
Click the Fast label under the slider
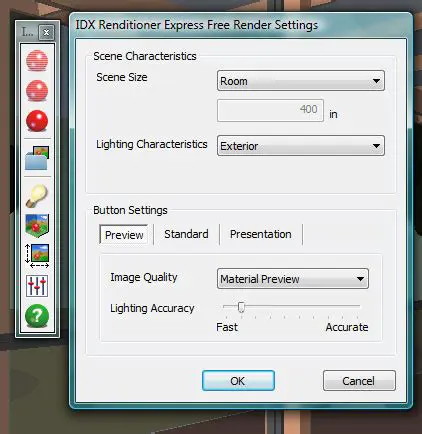click(x=227, y=327)
